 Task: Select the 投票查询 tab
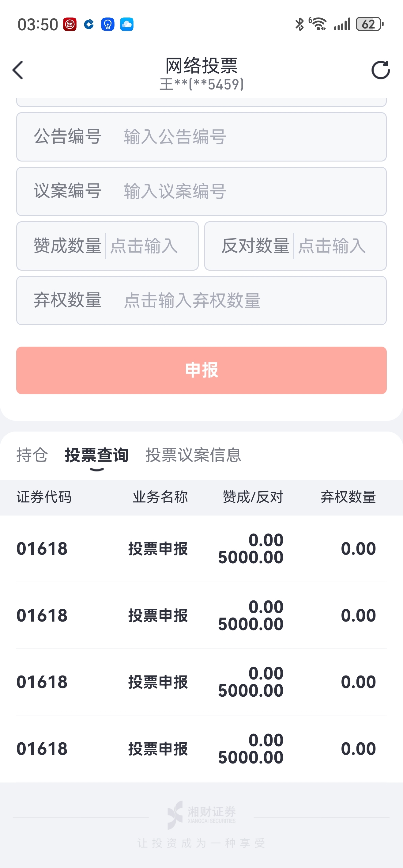97,455
